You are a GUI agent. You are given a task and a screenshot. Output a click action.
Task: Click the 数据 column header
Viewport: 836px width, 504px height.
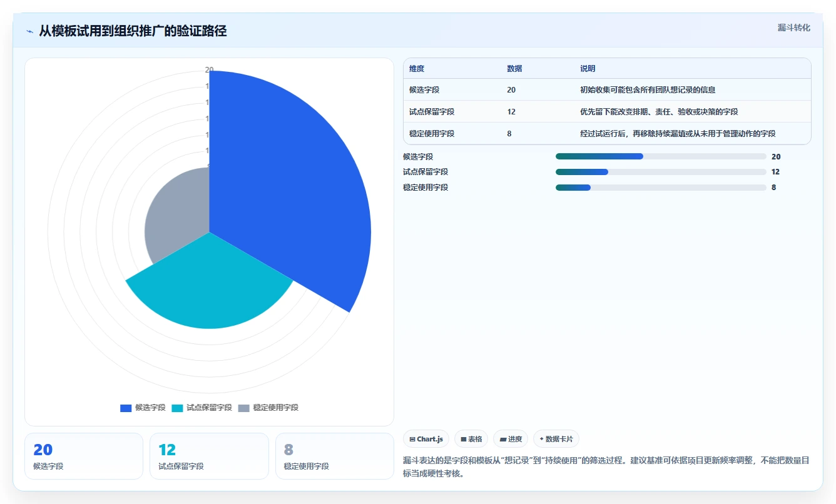(514, 69)
